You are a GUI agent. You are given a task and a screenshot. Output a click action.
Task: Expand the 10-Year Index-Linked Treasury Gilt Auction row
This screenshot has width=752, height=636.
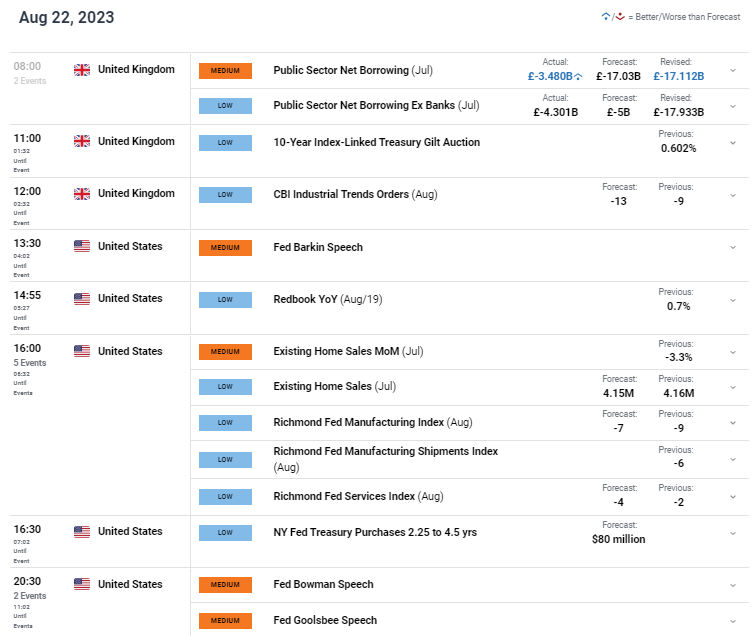coord(733,143)
